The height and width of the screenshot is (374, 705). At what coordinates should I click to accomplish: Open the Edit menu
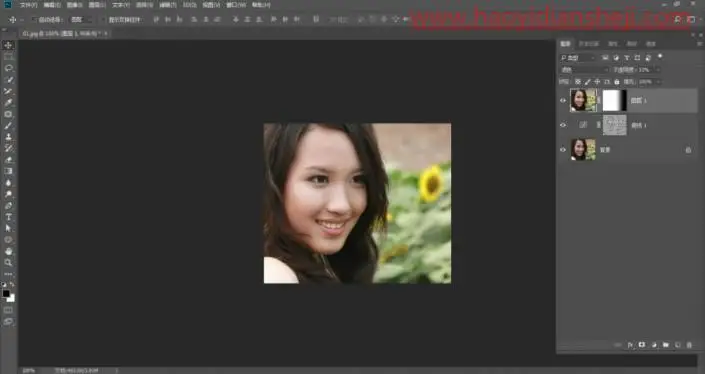[x=52, y=5]
